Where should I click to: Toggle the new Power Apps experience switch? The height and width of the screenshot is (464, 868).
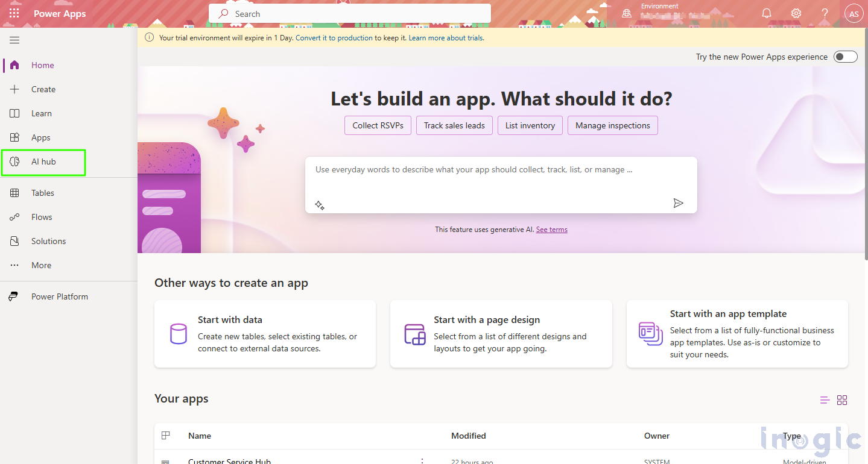click(x=845, y=57)
